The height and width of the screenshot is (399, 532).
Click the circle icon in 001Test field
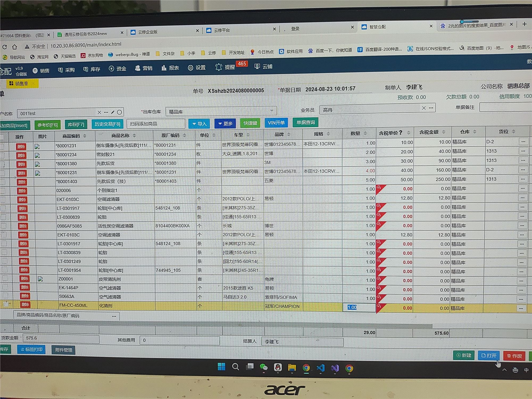pos(119,112)
